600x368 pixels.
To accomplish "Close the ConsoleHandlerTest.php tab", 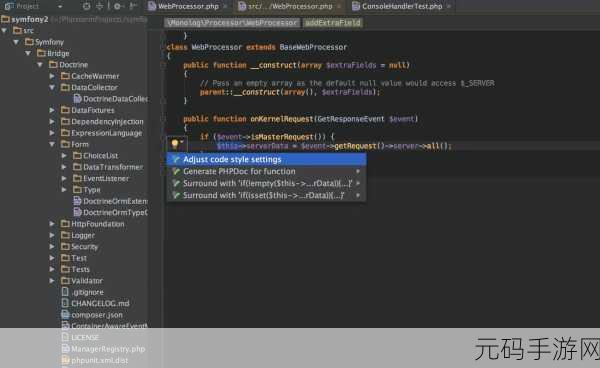I will coord(448,7).
